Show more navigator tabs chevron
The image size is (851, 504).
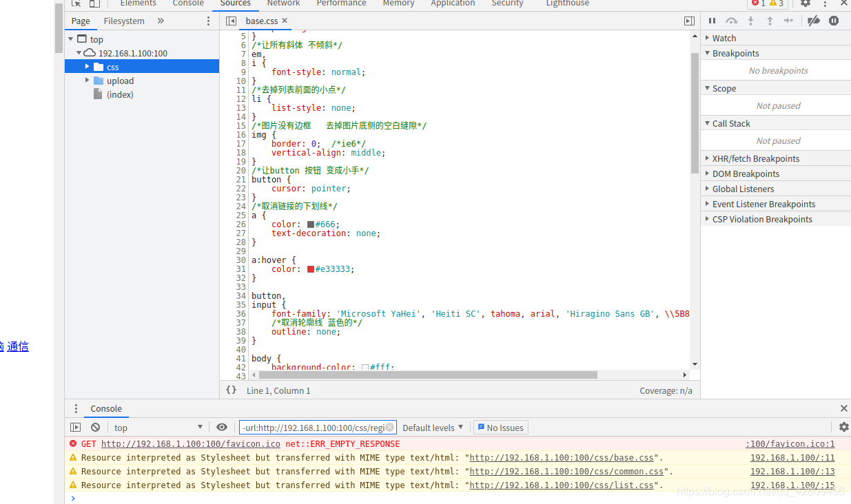click(x=161, y=21)
